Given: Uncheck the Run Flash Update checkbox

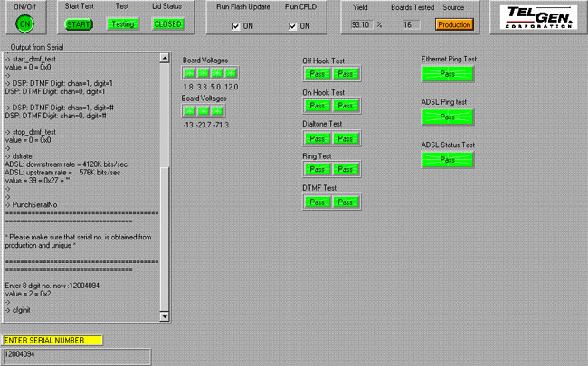Looking at the screenshot, I should click(x=236, y=26).
